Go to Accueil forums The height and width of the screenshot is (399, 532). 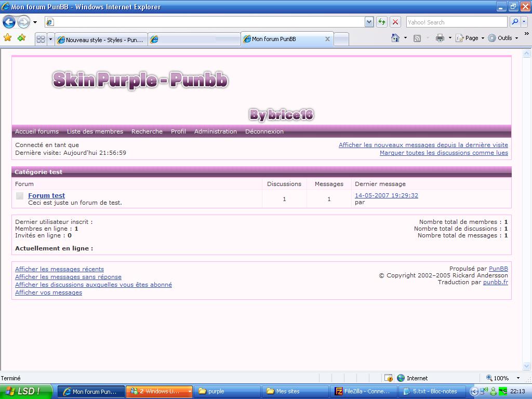pos(37,131)
